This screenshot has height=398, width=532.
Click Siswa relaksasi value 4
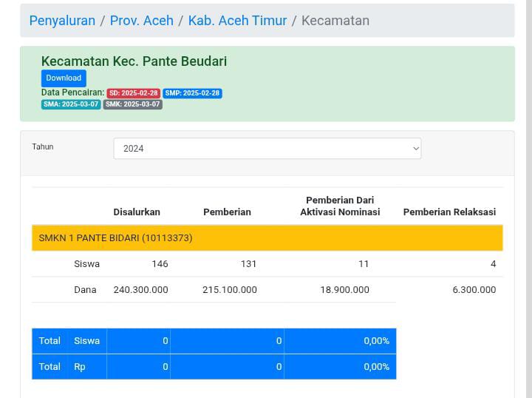point(493,264)
